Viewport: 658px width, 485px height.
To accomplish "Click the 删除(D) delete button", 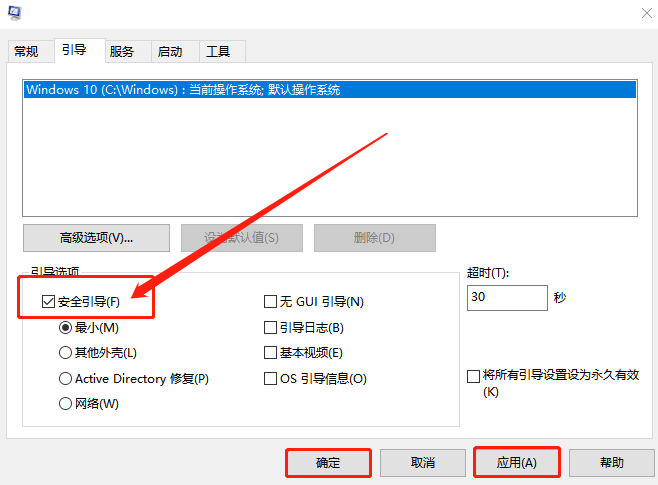I will [375, 238].
